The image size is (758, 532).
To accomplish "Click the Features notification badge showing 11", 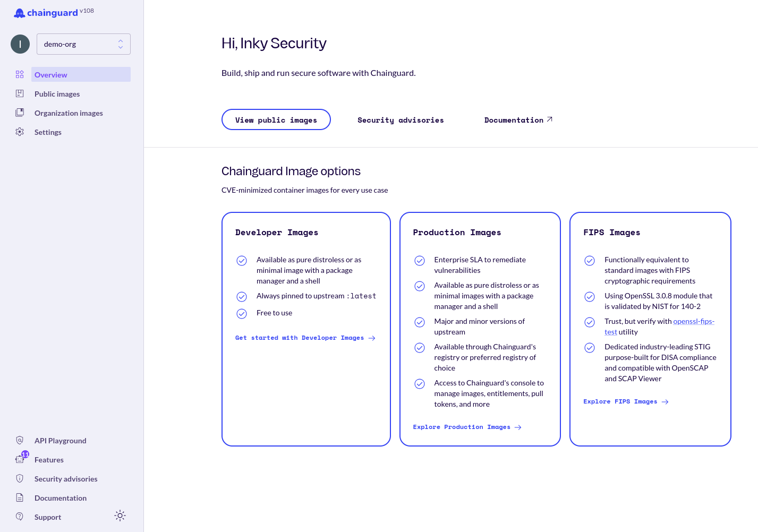I will tap(25, 454).
